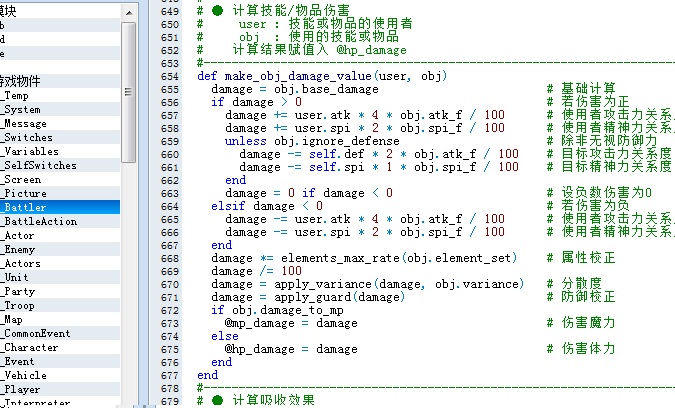Select the _Variables script entry
This screenshot has width=675, height=408.
click(x=60, y=151)
